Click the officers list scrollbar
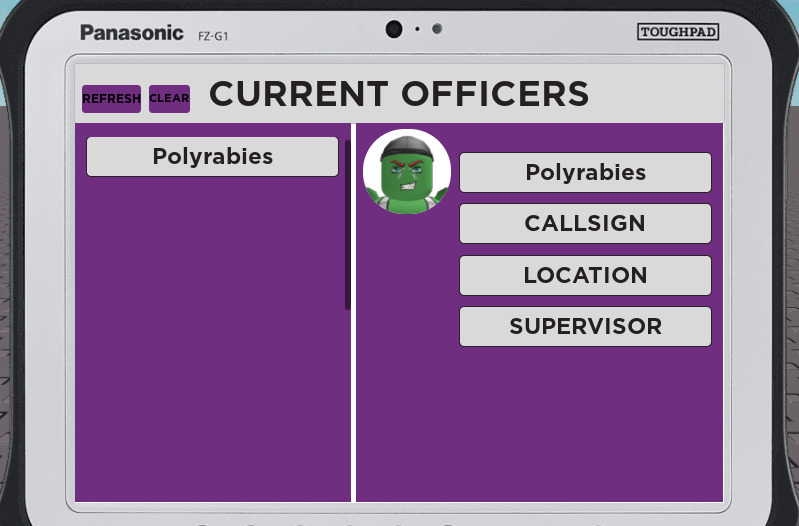 (x=348, y=224)
